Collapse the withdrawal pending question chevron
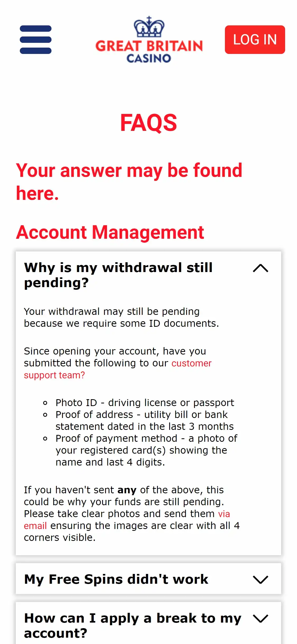The height and width of the screenshot is (644, 297). click(260, 268)
